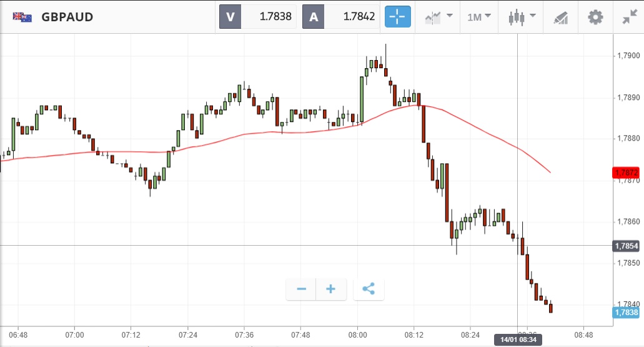Open the chart comparison/indicators dropdown
Screen dimensions: 644x347
[438, 17]
